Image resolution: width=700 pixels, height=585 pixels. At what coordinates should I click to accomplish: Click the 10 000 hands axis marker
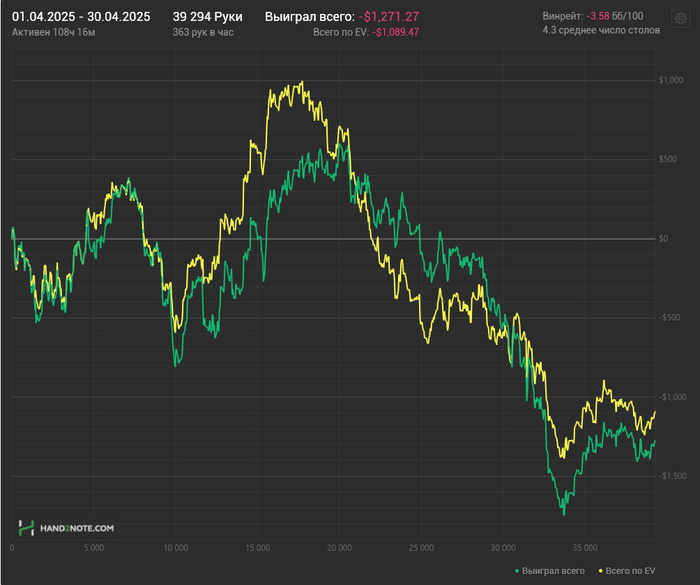click(x=175, y=548)
